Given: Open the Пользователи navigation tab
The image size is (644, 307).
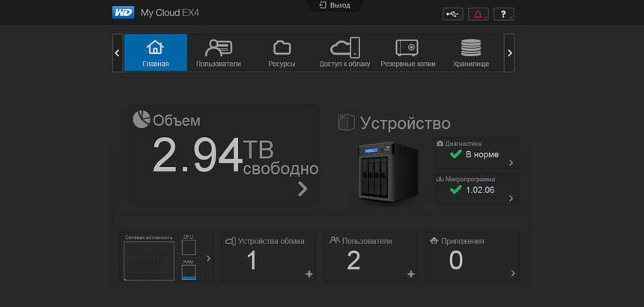Looking at the screenshot, I should (x=219, y=52).
